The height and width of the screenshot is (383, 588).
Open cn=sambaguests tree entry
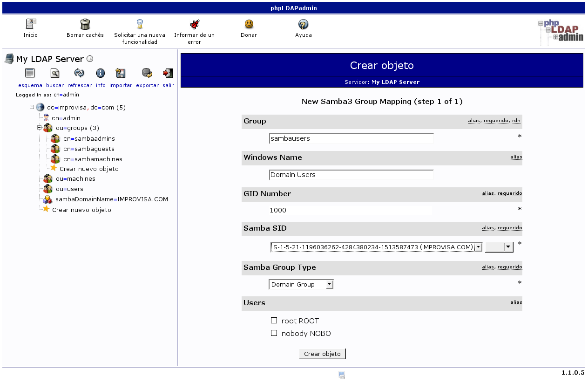coord(89,149)
